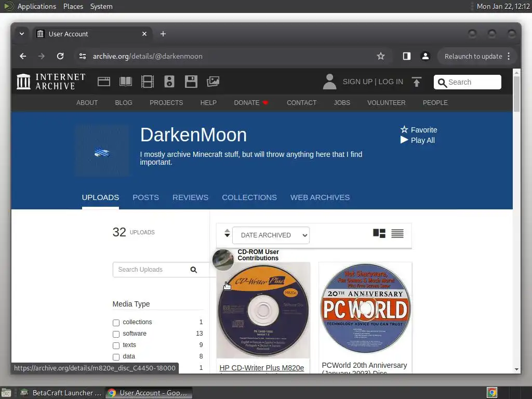View site information icon in address bar

[x=83, y=56]
